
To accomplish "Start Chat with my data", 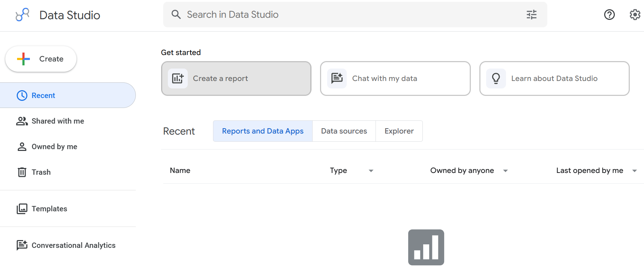I will click(x=395, y=78).
